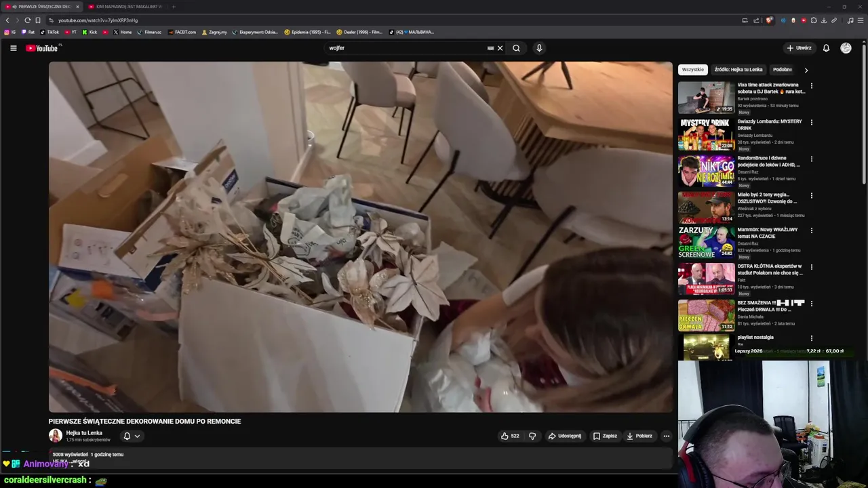Open Zagraj.my bookmark
This screenshot has height=488, width=868.
214,32
